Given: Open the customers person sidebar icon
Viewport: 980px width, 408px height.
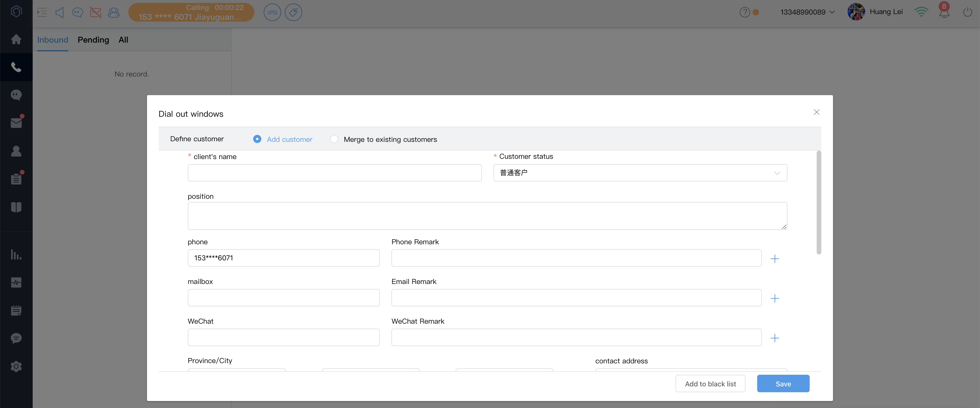Looking at the screenshot, I should coord(16,151).
